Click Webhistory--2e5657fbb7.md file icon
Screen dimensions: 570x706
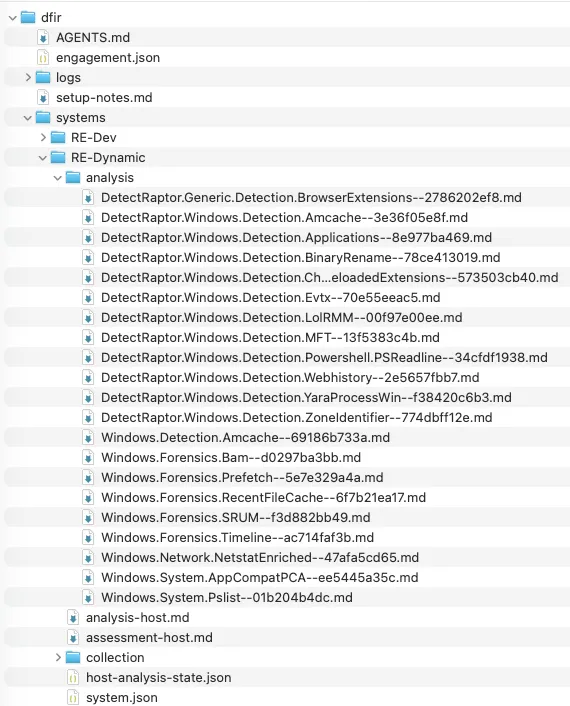[88, 378]
